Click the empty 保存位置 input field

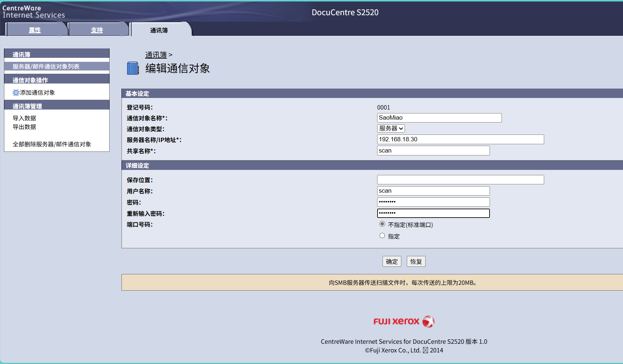[x=460, y=180]
